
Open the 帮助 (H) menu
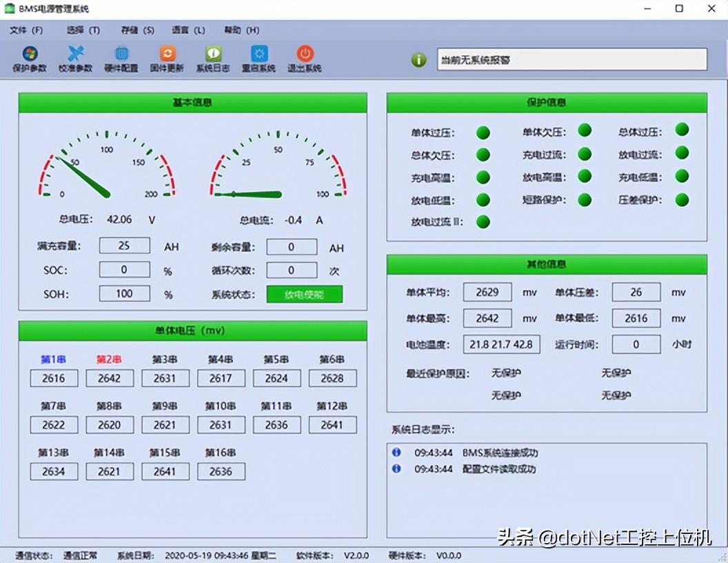(x=241, y=30)
